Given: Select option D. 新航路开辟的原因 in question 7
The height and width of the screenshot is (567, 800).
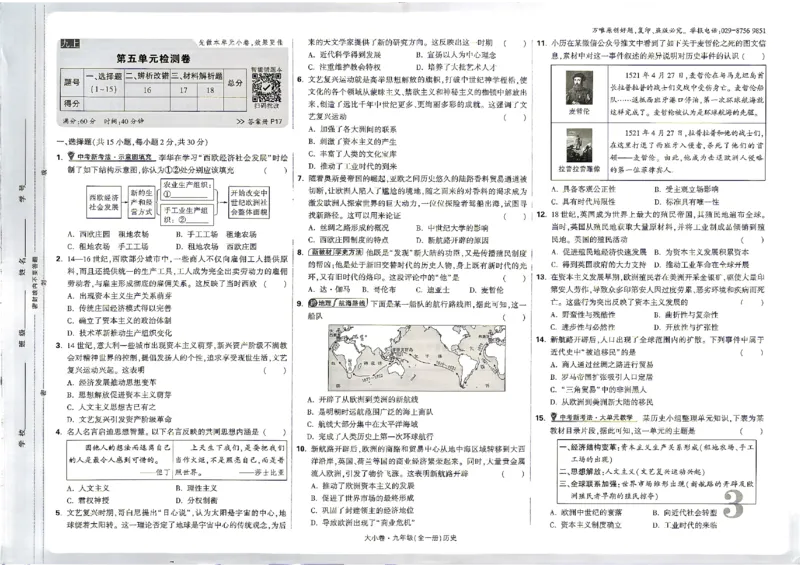Looking at the screenshot, I should (452, 240).
